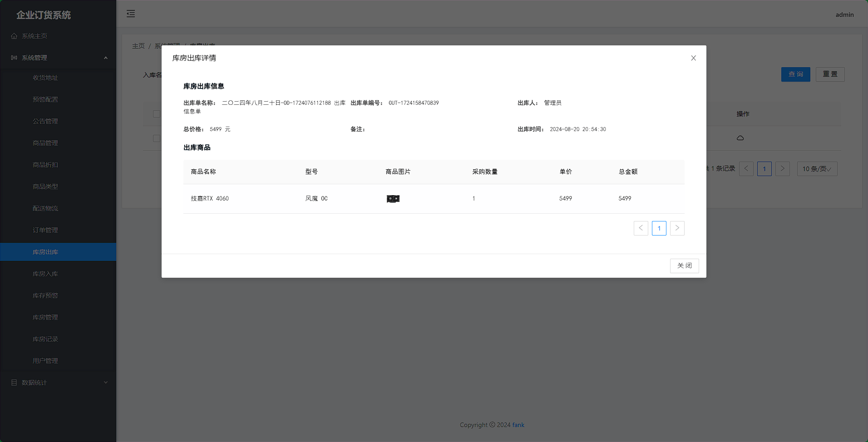Viewport: 868px width, 442px height.
Task: Click the 查询 search button
Action: coord(795,74)
